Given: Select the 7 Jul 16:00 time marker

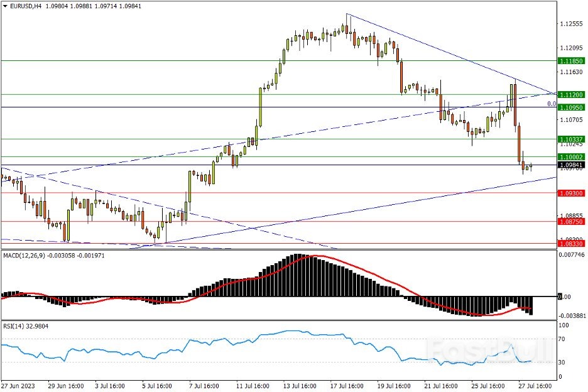Looking at the screenshot, I should [205, 385].
